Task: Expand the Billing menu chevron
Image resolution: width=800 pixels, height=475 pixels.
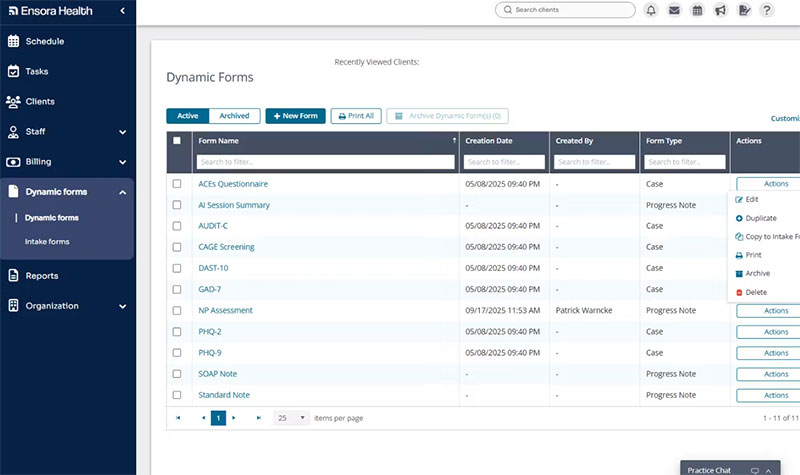Action: coord(122,162)
